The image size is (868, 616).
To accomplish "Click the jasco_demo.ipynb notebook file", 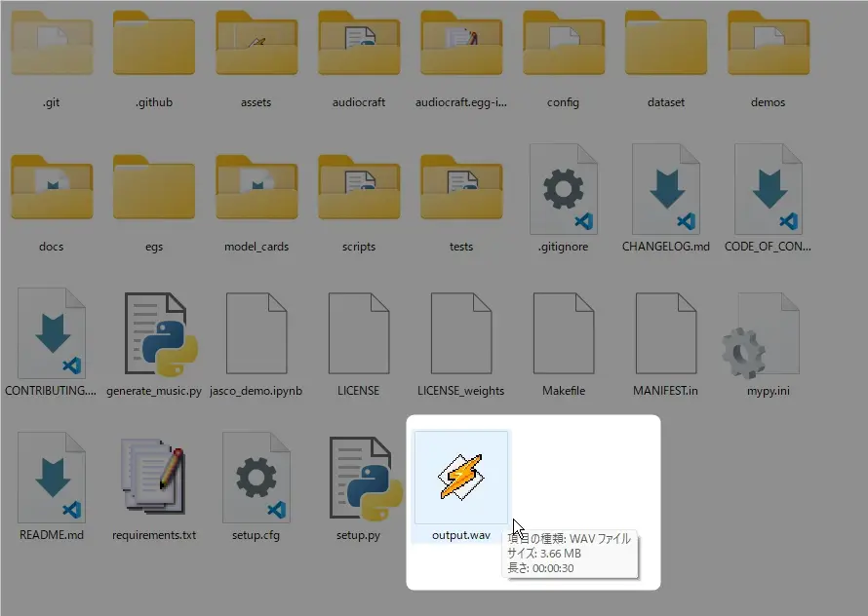I will pyautogui.click(x=256, y=334).
